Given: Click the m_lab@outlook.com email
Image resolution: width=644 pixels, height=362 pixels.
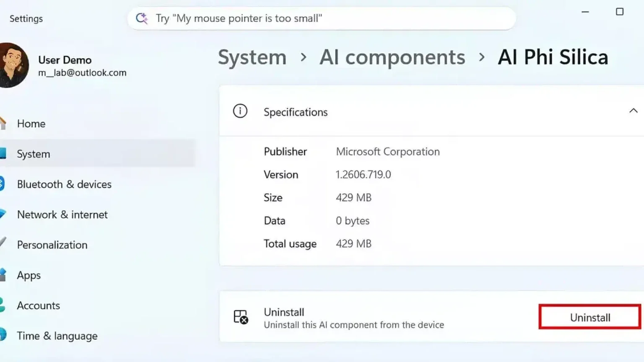Looking at the screenshot, I should [x=82, y=72].
